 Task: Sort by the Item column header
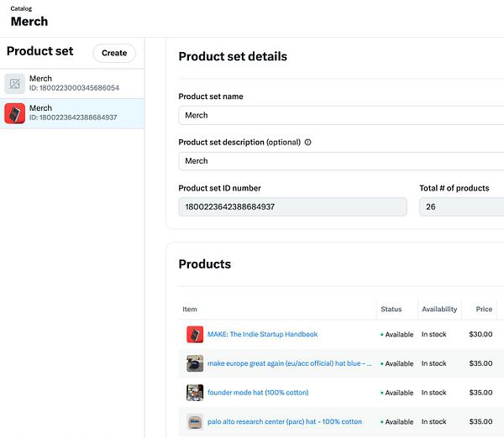(190, 310)
